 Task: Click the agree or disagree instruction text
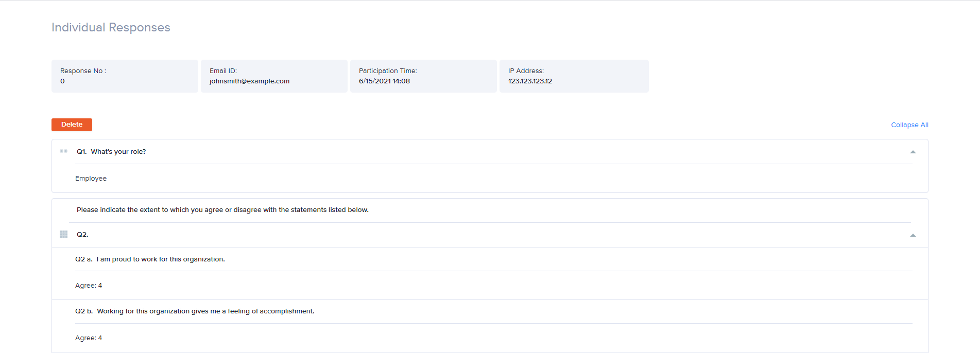(x=222, y=210)
